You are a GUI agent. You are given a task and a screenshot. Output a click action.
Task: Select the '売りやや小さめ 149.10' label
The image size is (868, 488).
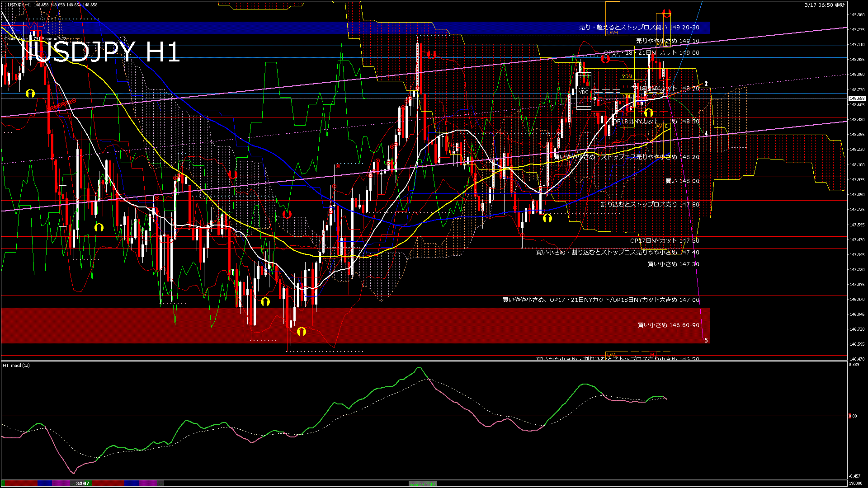(x=667, y=41)
